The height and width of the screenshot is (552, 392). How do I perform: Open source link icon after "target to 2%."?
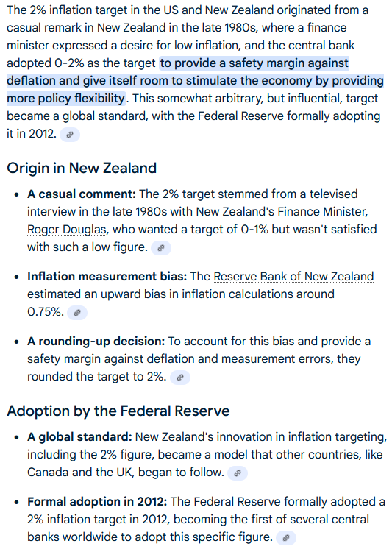coord(180,378)
